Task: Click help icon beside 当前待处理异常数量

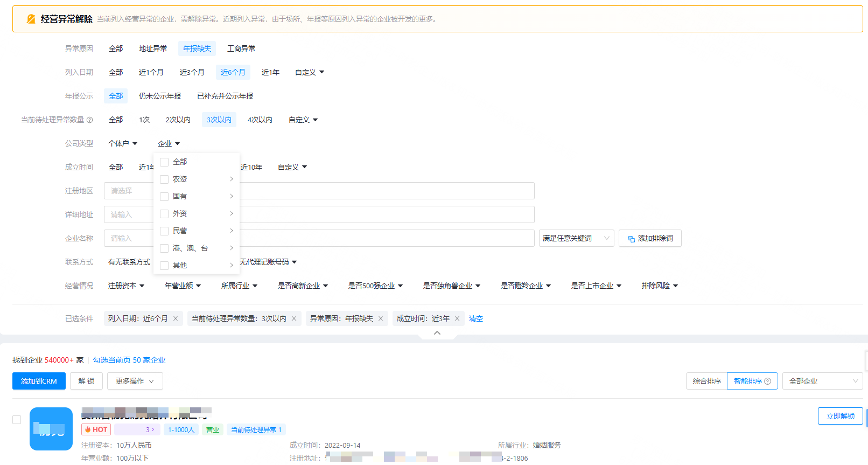Action: [x=90, y=120]
